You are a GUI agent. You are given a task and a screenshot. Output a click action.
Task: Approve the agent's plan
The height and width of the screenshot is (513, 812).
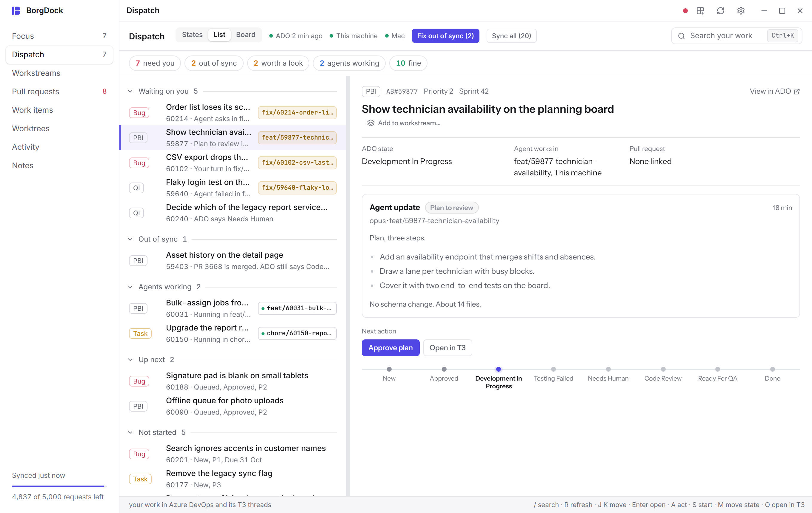[x=390, y=348]
